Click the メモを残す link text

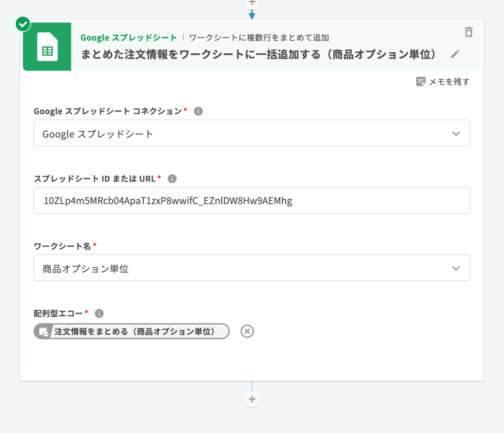(x=449, y=82)
